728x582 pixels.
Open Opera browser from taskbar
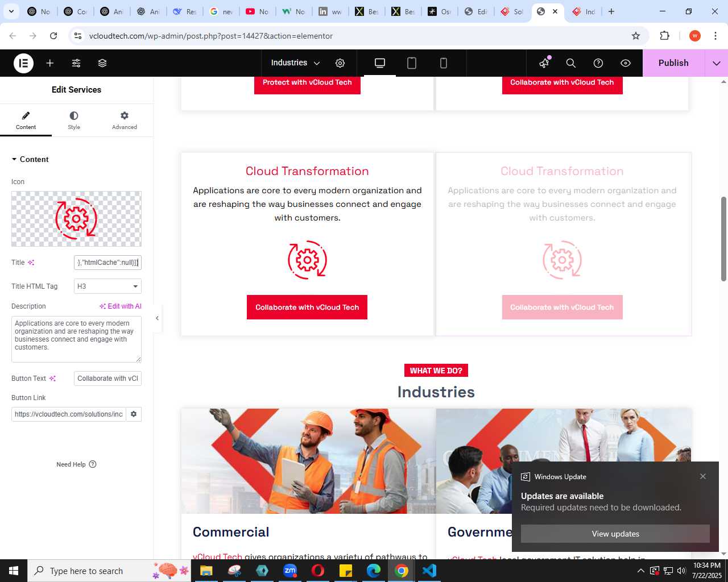point(318,571)
